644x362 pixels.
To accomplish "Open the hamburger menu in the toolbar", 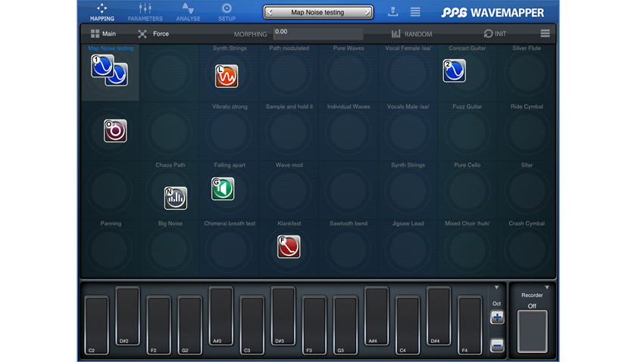I will [x=545, y=33].
